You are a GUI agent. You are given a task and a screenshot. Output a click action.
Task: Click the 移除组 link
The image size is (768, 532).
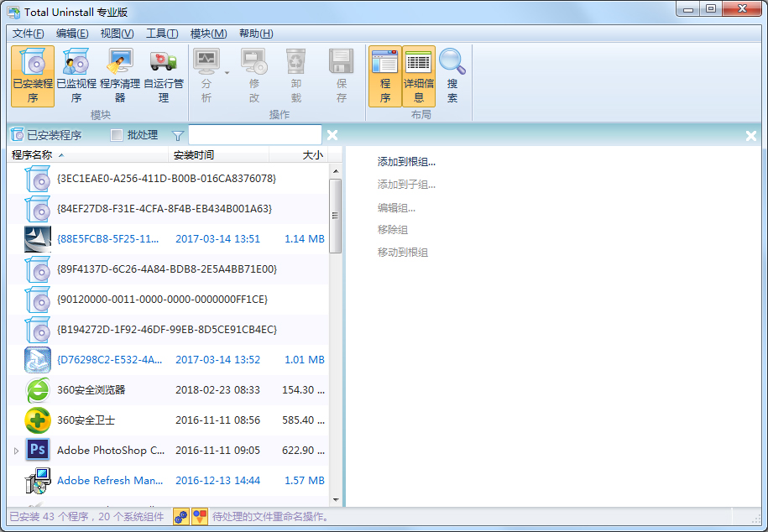point(392,230)
